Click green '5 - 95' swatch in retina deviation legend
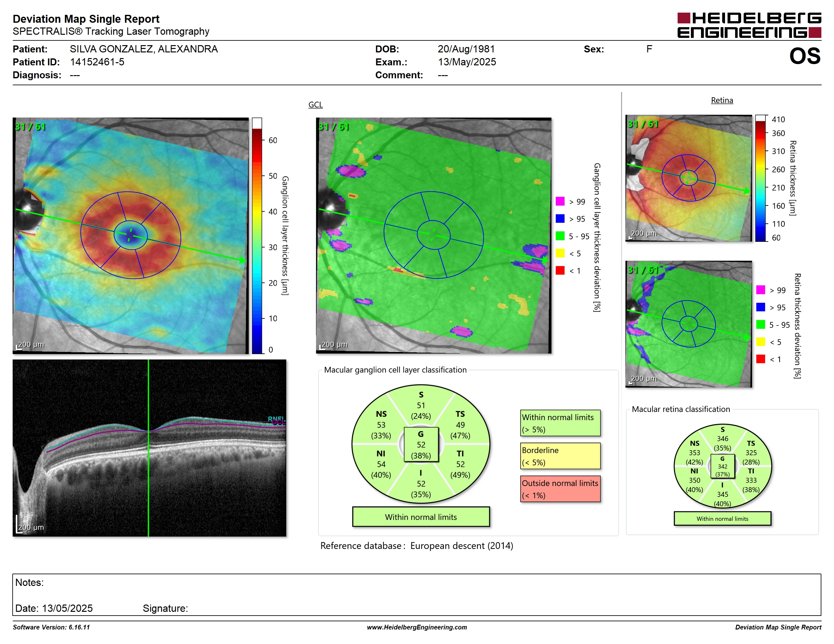 pos(760,324)
